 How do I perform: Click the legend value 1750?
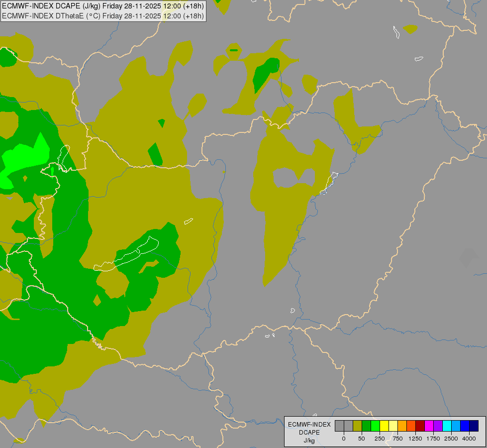[x=433, y=439]
